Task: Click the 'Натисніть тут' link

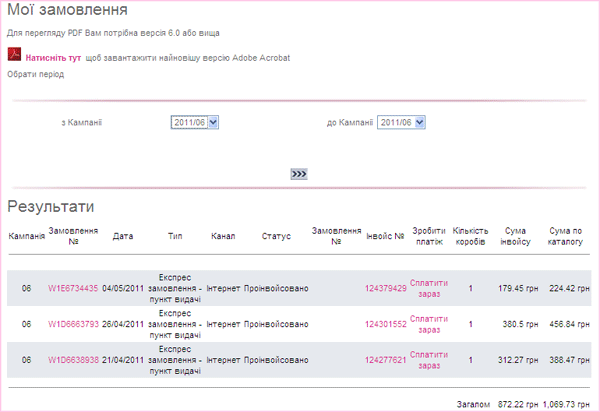Action: 53,58
